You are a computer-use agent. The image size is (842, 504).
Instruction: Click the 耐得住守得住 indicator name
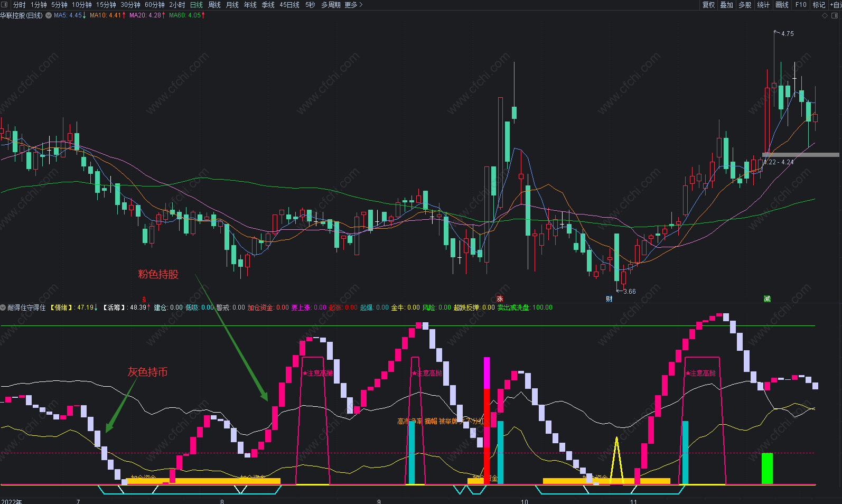pyautogui.click(x=26, y=307)
